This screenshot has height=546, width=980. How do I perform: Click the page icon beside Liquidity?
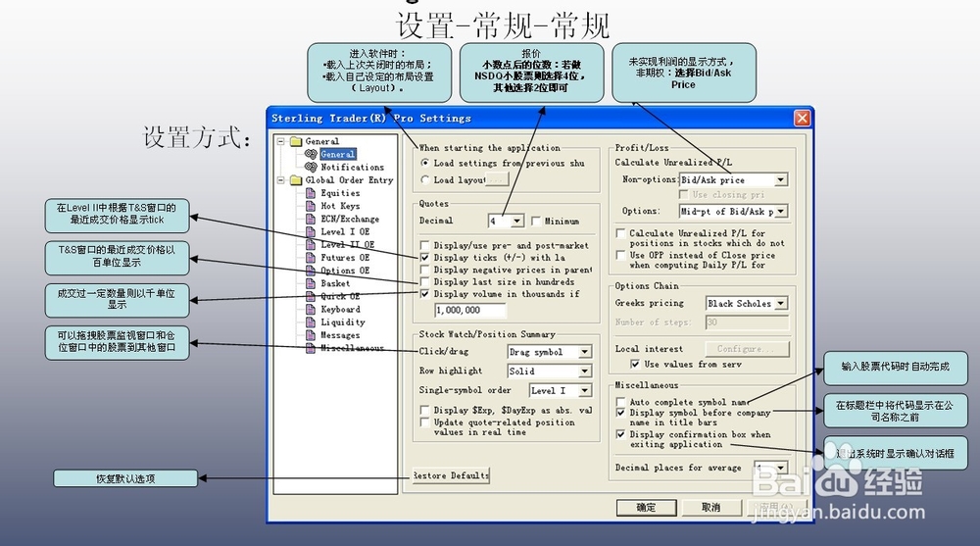pos(310,323)
